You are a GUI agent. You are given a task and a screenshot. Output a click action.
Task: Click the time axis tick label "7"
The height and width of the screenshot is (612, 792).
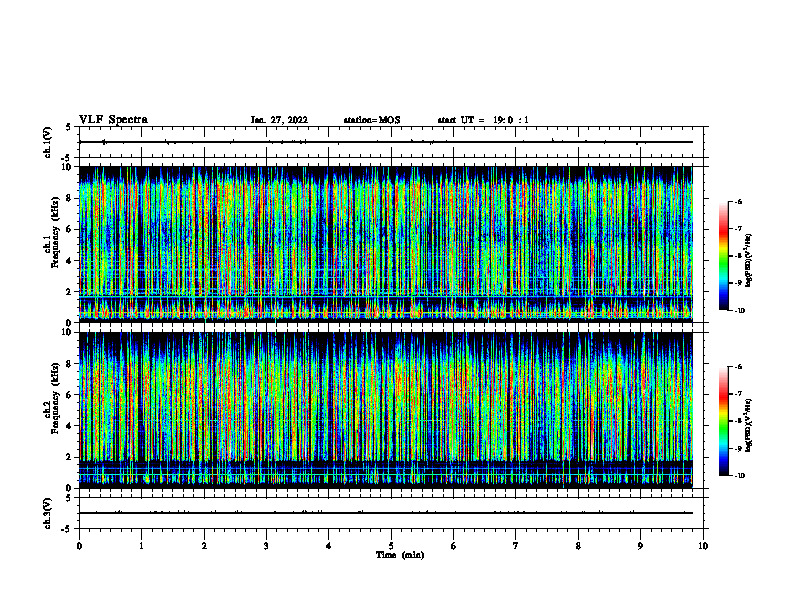coord(516,546)
